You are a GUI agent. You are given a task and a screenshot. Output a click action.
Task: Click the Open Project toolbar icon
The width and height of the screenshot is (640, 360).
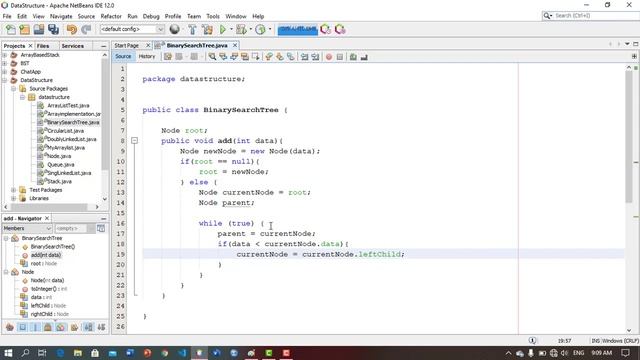coord(39,29)
